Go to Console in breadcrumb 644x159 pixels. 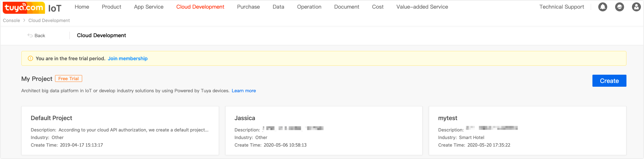11,21
